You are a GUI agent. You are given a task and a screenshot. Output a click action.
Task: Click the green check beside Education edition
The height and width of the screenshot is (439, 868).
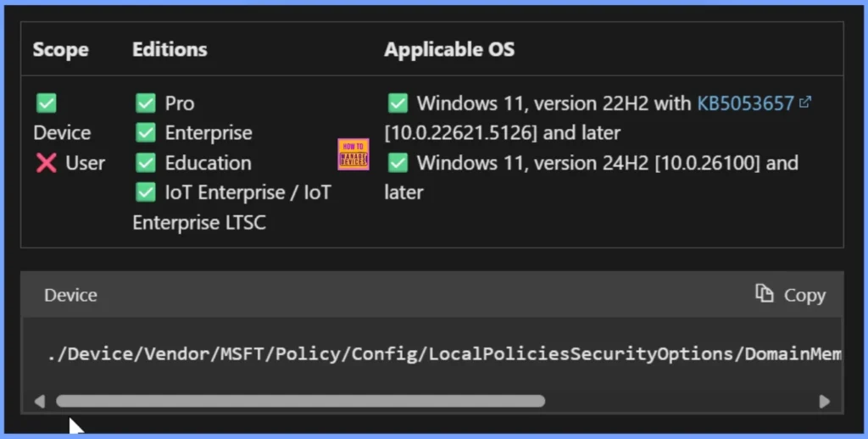[x=146, y=163]
